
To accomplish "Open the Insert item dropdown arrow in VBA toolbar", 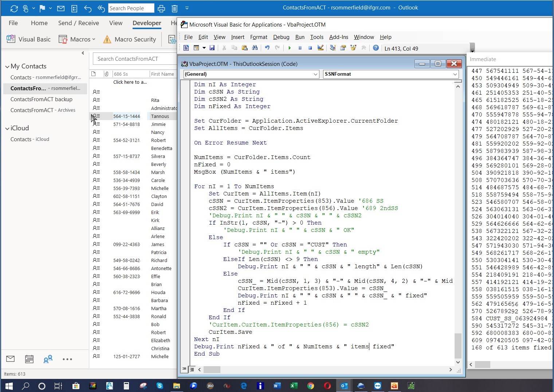I will (204, 48).
